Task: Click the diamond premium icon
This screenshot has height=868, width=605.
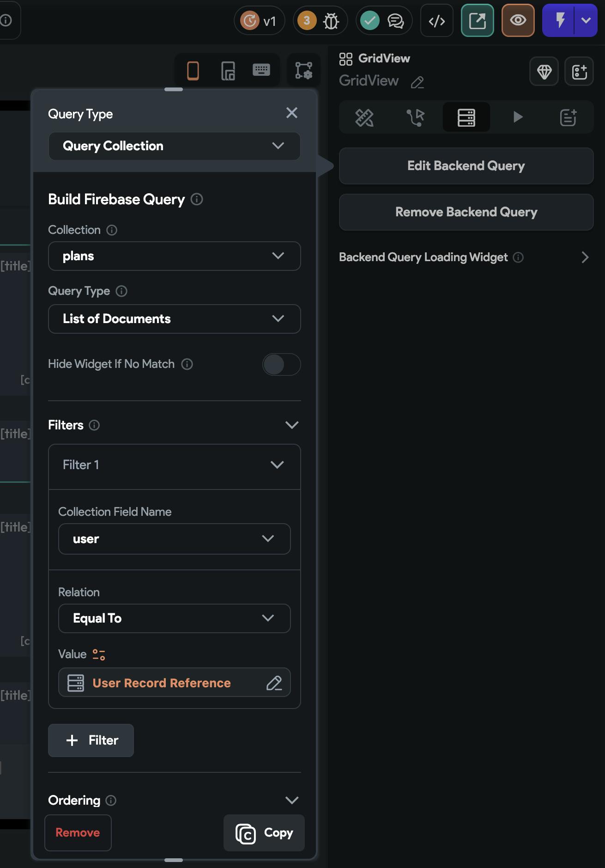Action: tap(544, 72)
